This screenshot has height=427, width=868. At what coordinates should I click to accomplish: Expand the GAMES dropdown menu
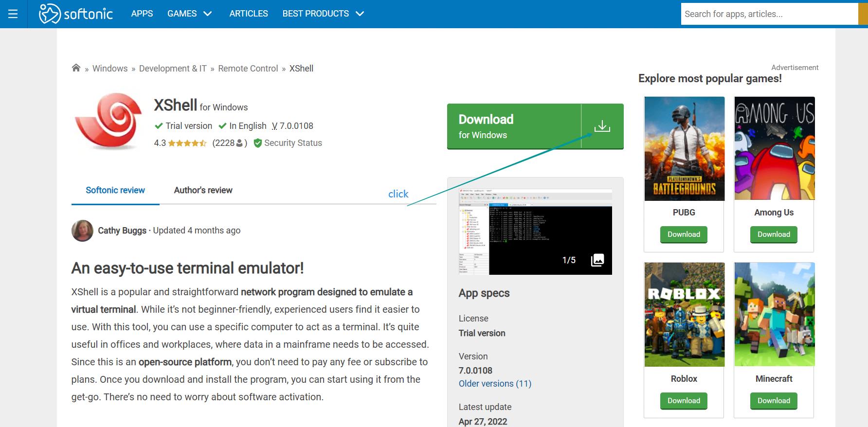[190, 14]
